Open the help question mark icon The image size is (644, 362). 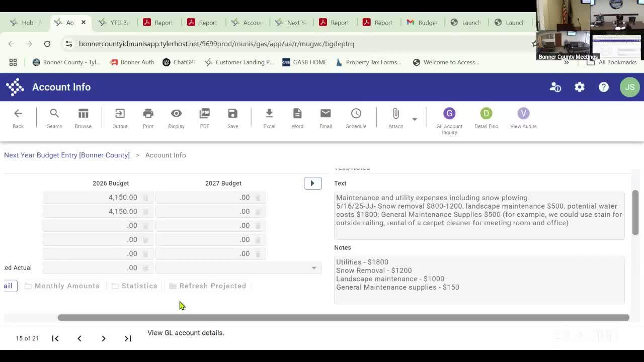604,87
